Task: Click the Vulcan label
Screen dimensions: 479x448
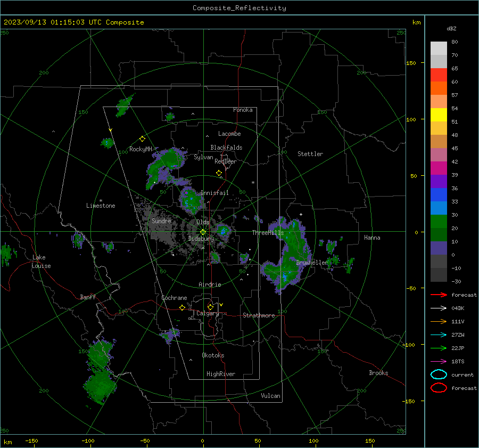Action: 270,396
